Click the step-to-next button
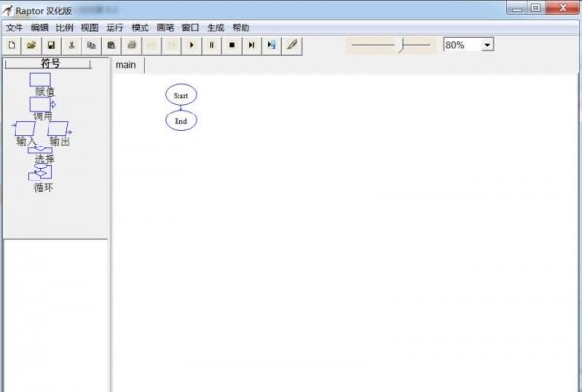Image resolution: width=582 pixels, height=392 pixels. (x=252, y=45)
